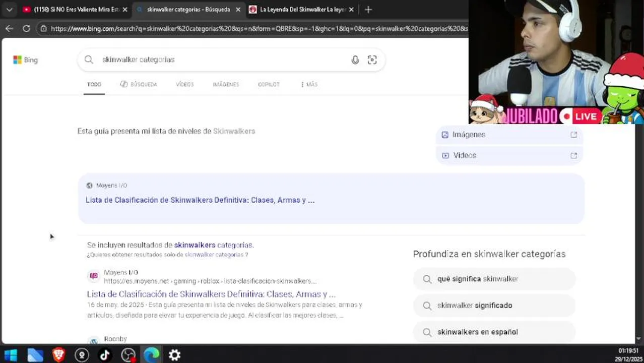Close La Leyenda Del Skinwalker tab
This screenshot has height=363, width=644.
351,10
